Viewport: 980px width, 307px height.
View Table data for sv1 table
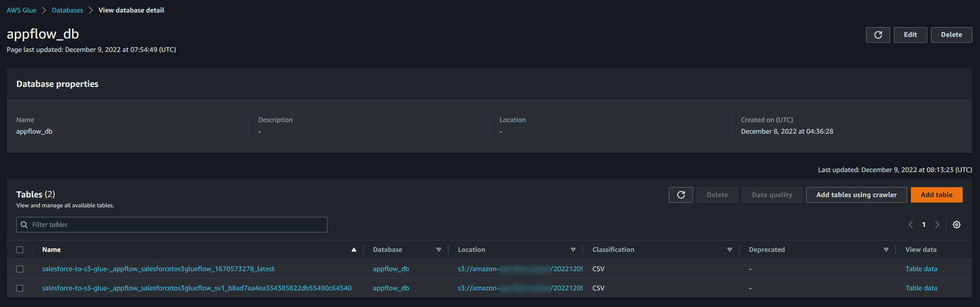[921, 288]
